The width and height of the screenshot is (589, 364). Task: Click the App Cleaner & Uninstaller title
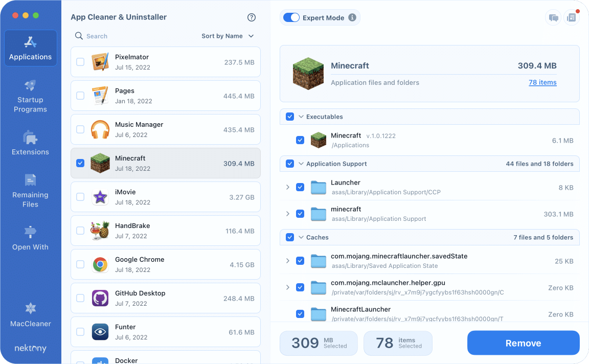(119, 17)
